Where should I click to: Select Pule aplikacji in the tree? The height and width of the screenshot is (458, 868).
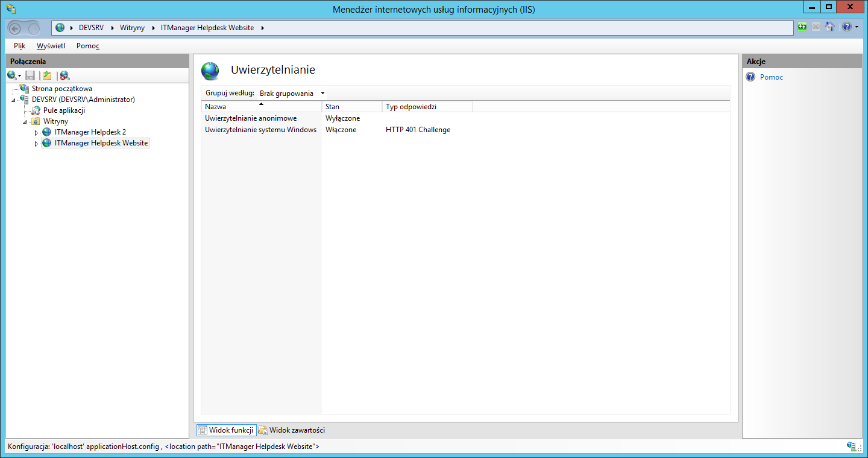64,110
